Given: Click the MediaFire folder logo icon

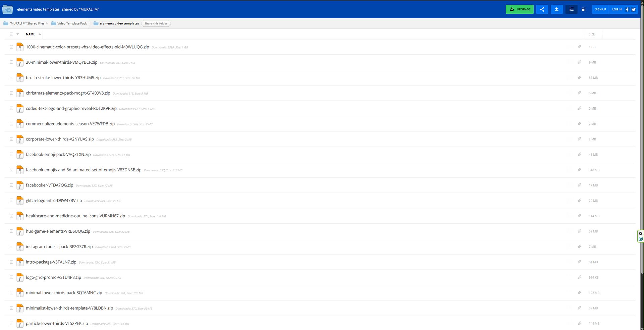Looking at the screenshot, I should [7, 9].
